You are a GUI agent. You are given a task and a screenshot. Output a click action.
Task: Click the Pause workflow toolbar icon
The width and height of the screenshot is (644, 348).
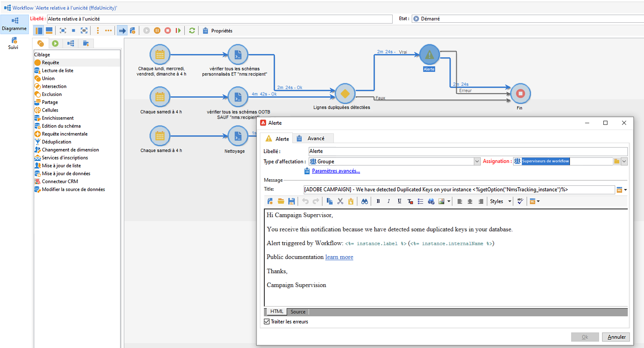(157, 31)
